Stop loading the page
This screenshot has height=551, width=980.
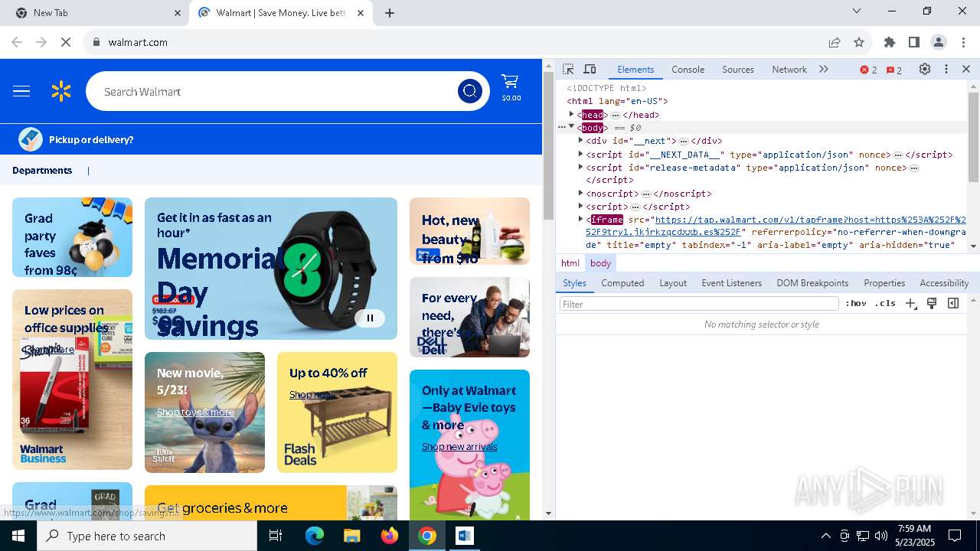[66, 42]
